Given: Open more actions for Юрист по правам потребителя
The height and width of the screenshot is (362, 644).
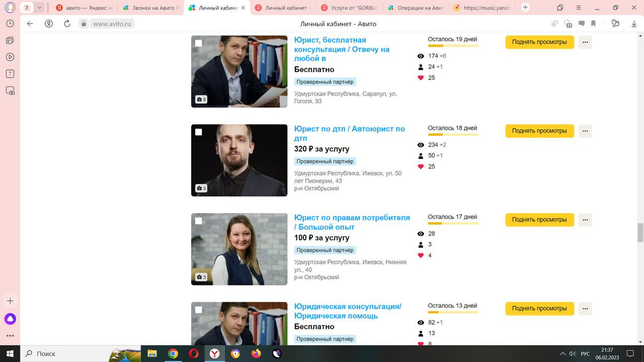Looking at the screenshot, I should (585, 220).
